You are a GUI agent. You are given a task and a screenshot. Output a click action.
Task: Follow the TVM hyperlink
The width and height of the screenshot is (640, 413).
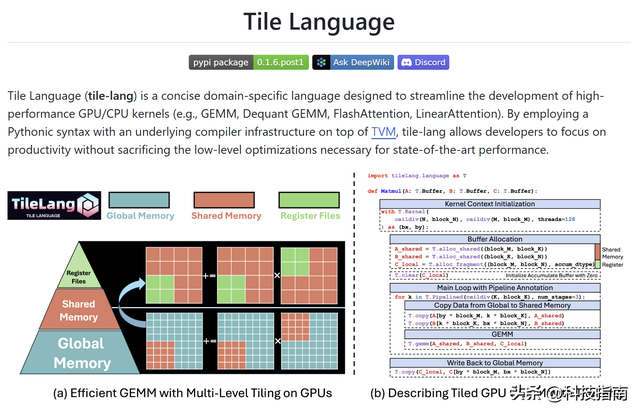383,132
